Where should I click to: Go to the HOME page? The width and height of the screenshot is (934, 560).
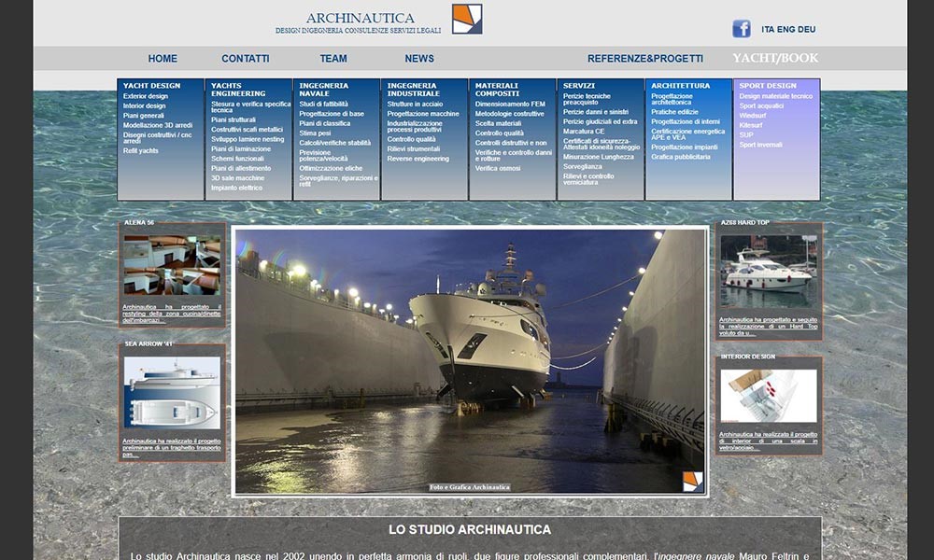pyautogui.click(x=163, y=58)
